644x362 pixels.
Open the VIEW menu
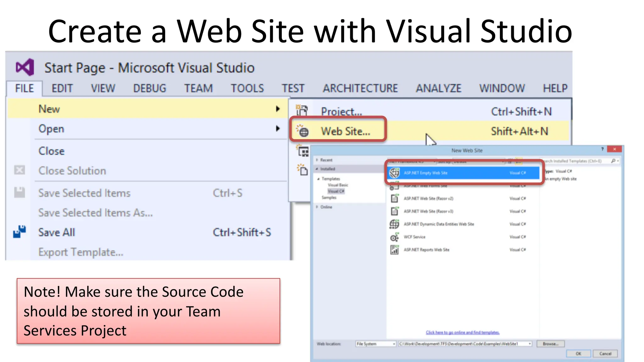[103, 88]
